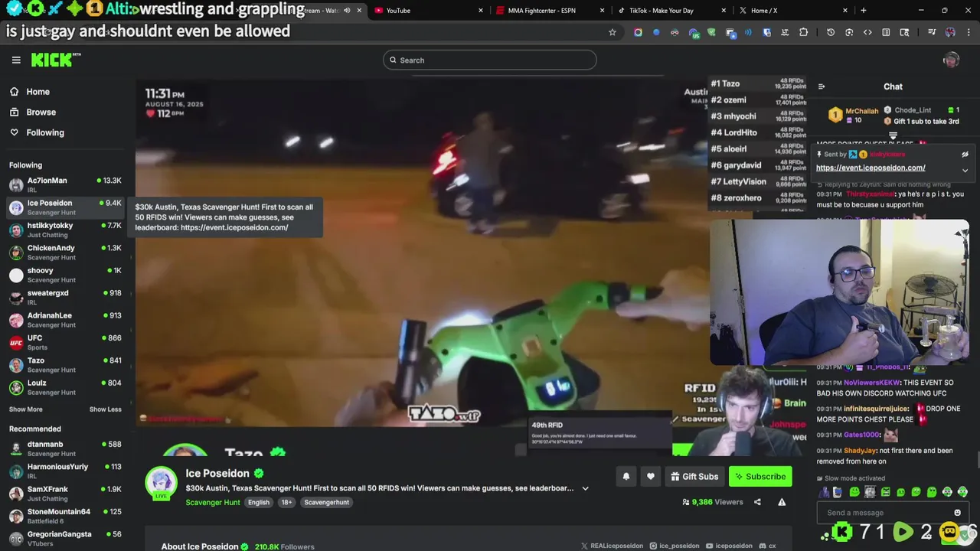Open the hamburger sidebar menu
The image size is (980, 551).
tap(16, 60)
